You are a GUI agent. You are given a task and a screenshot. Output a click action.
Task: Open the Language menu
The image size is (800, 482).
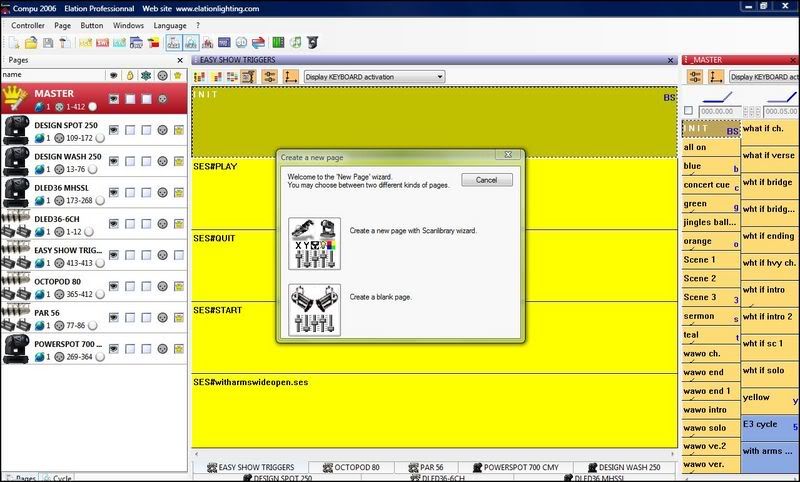[170, 26]
